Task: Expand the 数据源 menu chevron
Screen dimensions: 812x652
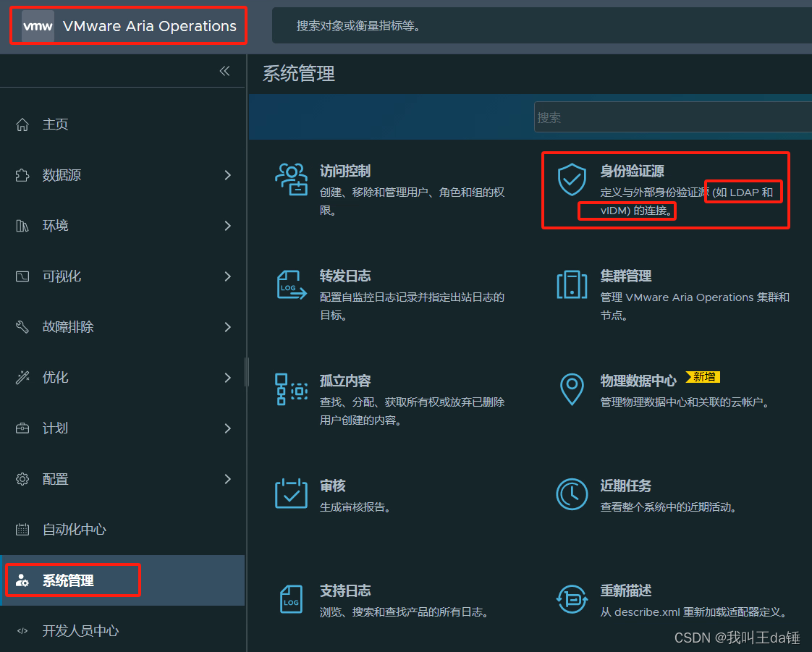Action: 228,175
